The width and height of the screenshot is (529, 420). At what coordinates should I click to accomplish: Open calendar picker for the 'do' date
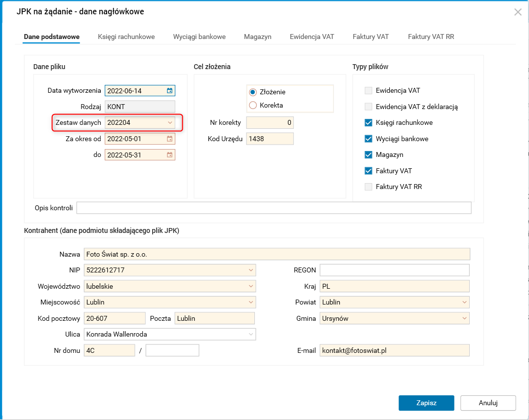(x=169, y=154)
